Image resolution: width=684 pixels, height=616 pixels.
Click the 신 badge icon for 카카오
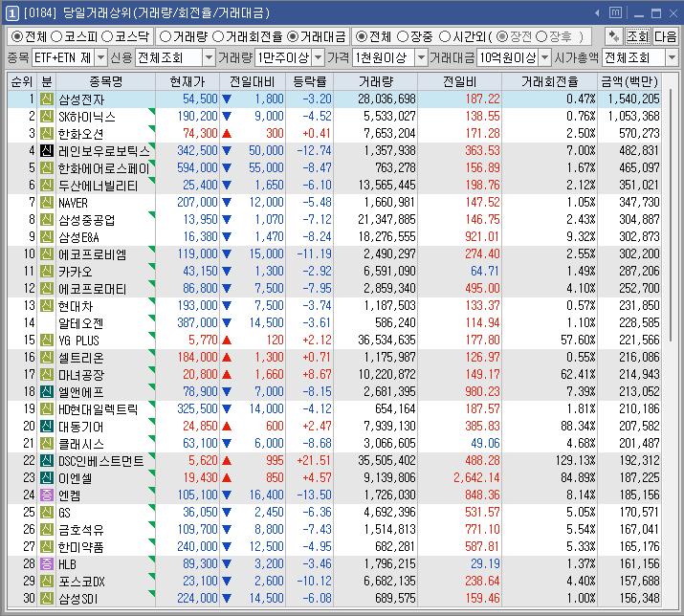(x=47, y=271)
